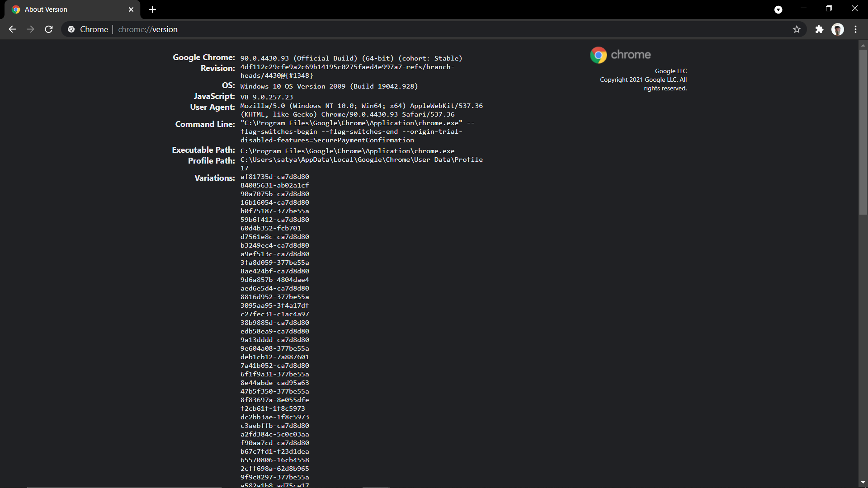
Task: Restore down the browser window
Action: tap(829, 9)
